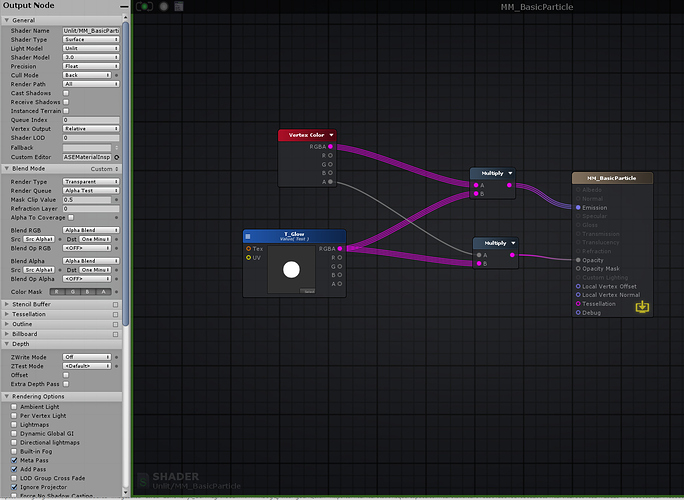684x500 pixels.
Task: Click the Vertex Color R output port
Action: [x=330, y=155]
